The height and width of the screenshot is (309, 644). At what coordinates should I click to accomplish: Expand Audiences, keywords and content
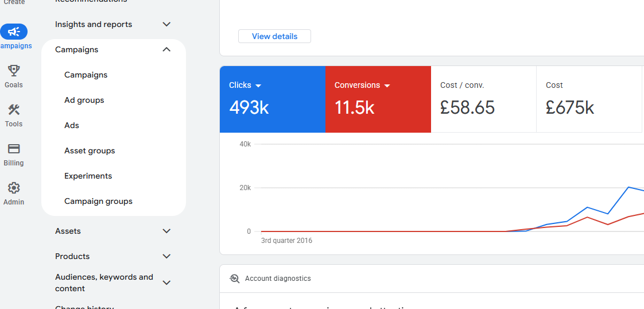coord(166,283)
